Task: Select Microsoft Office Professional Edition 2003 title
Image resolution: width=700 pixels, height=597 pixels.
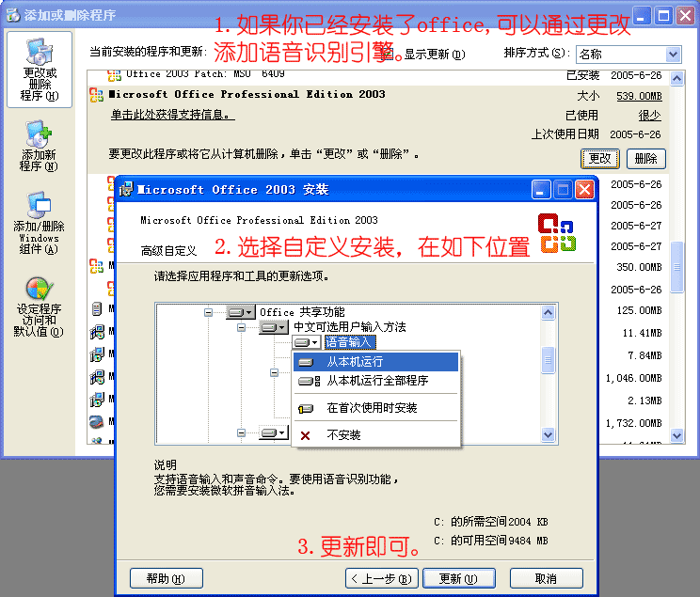Action: click(x=247, y=94)
